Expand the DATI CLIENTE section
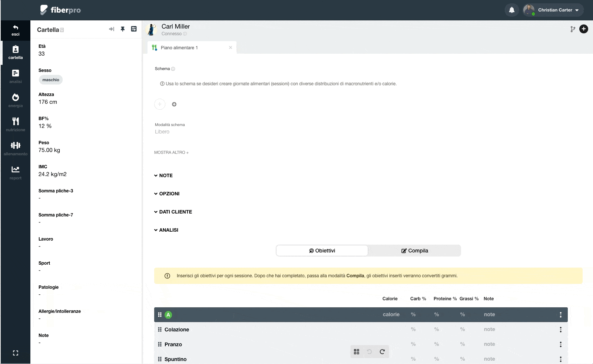Viewport: 593px width, 364px height. 173,212
